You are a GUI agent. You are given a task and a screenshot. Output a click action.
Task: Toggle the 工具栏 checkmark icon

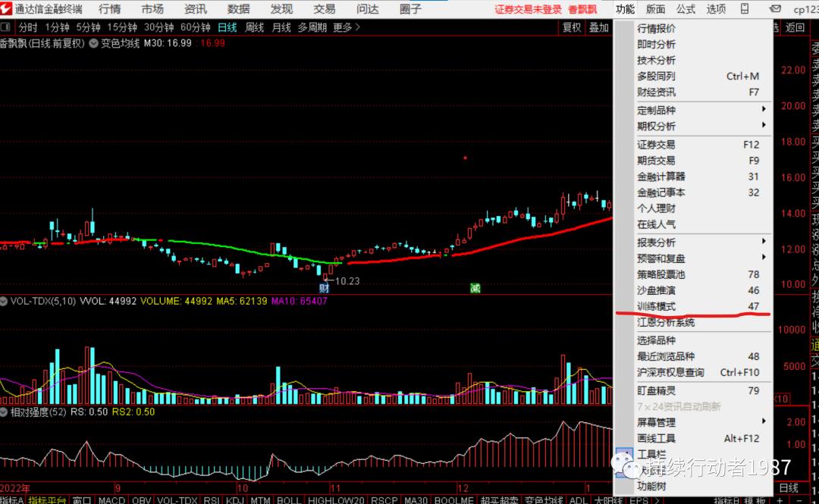point(625,455)
